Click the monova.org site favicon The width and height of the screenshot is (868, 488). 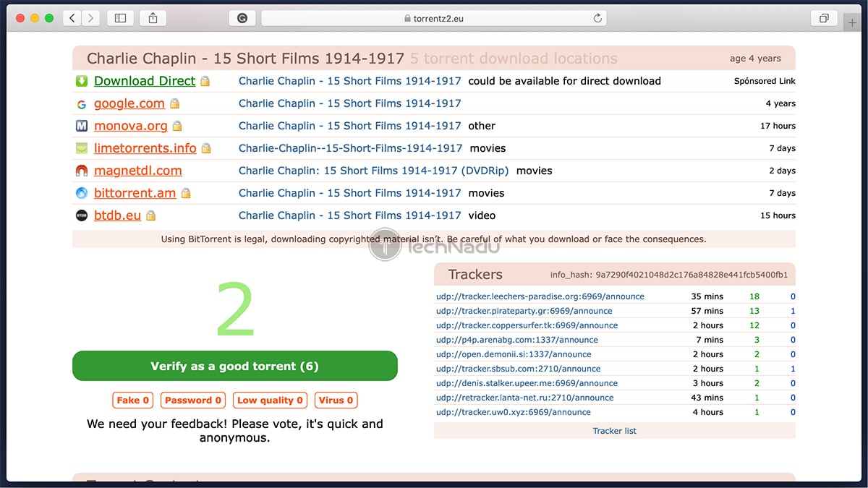tap(82, 126)
